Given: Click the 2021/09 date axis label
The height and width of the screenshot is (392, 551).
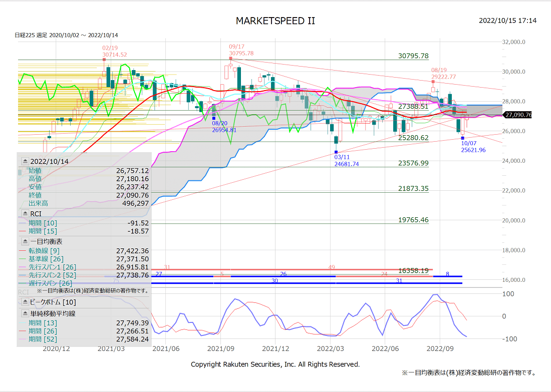Looking at the screenshot, I should [x=221, y=349].
